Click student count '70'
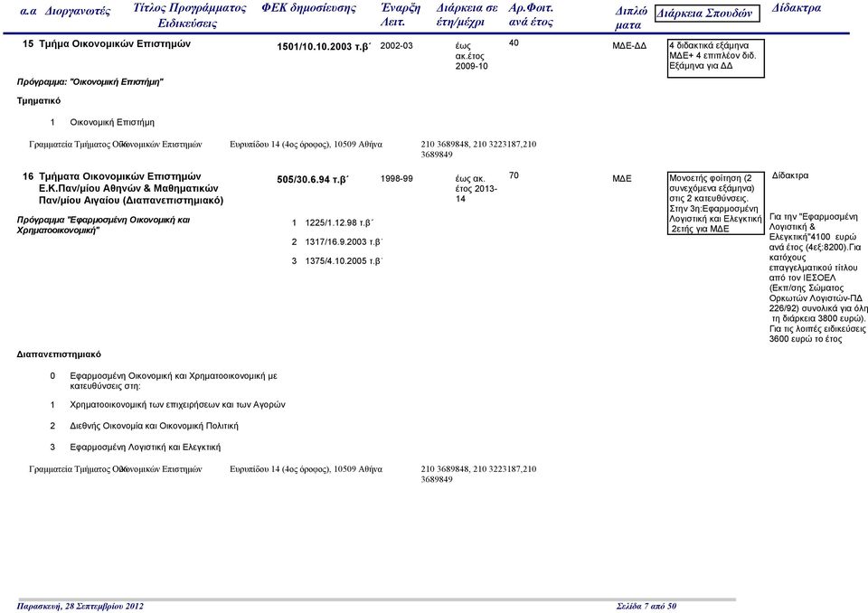 (514, 175)
